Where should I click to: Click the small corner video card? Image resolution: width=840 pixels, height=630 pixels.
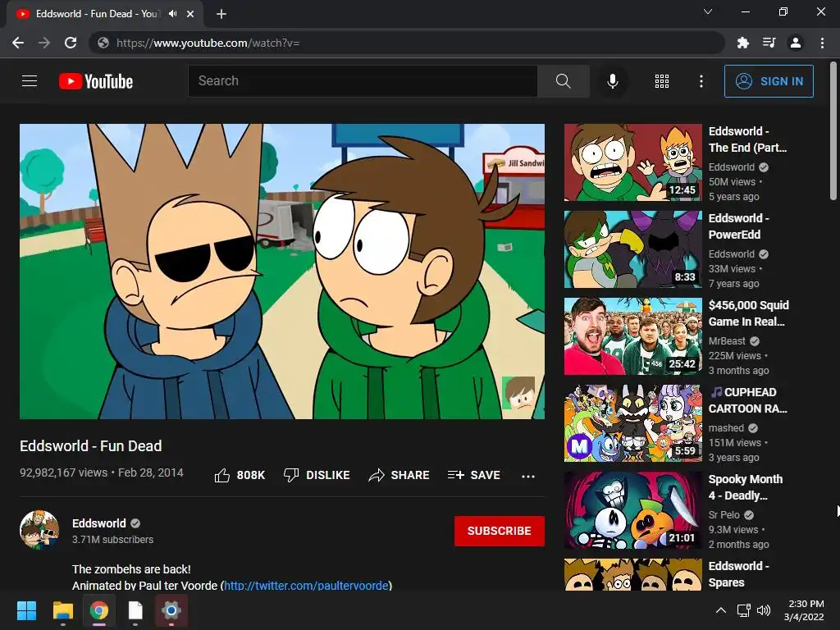coord(518,393)
